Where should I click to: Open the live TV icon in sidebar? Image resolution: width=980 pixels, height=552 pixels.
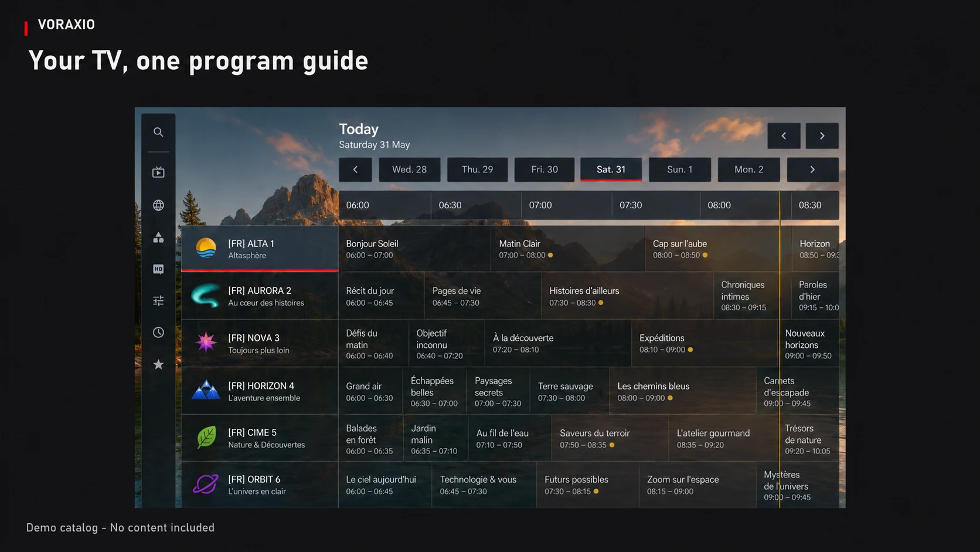tap(158, 172)
